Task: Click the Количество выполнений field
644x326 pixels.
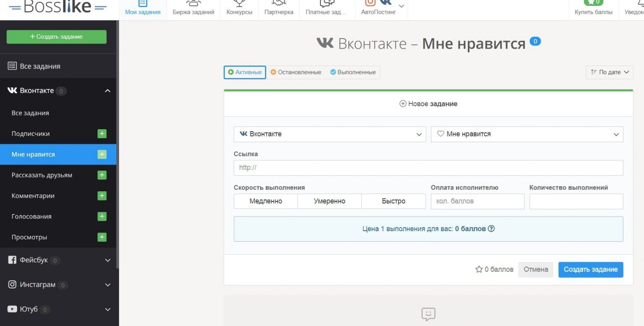Action: tap(576, 201)
